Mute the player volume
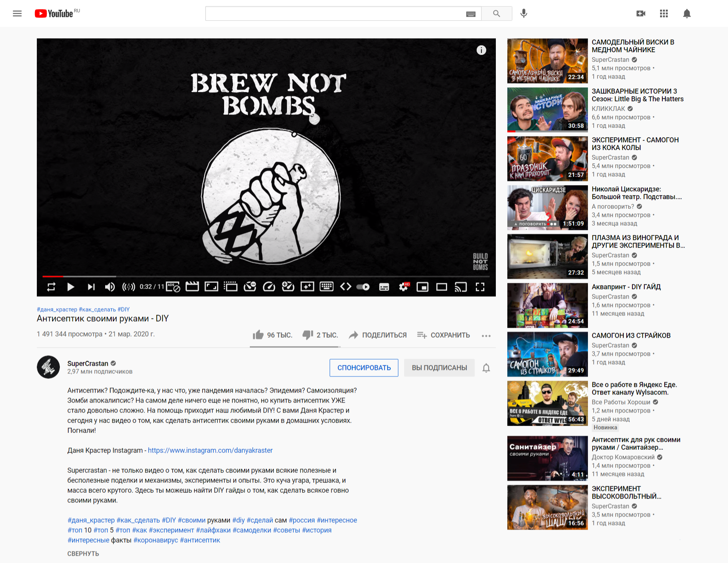Image resolution: width=728 pixels, height=563 pixels. (x=110, y=287)
